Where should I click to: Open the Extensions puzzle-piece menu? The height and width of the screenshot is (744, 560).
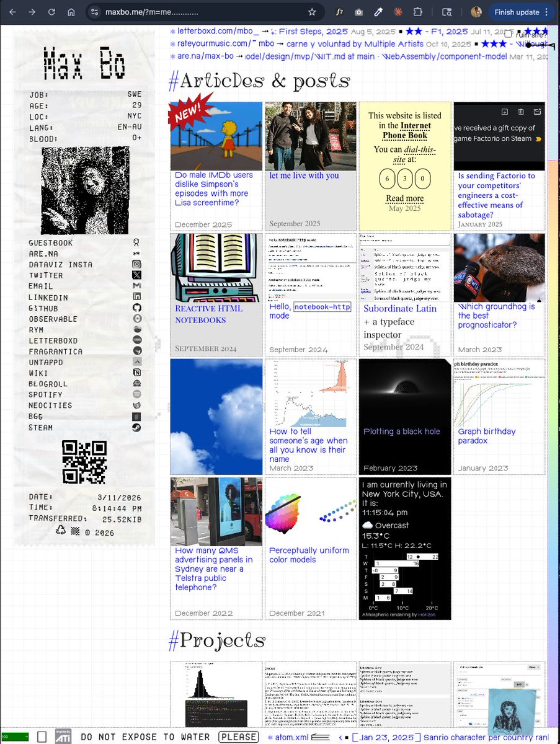(x=417, y=12)
